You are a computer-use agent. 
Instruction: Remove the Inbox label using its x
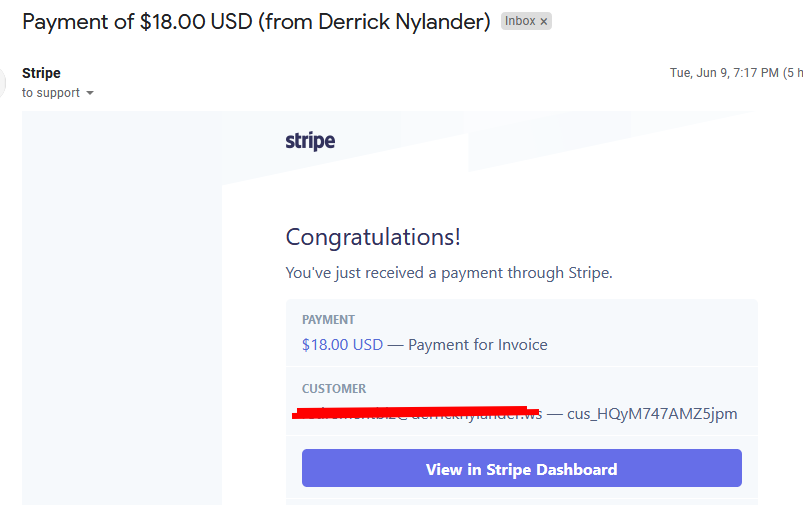click(x=543, y=22)
